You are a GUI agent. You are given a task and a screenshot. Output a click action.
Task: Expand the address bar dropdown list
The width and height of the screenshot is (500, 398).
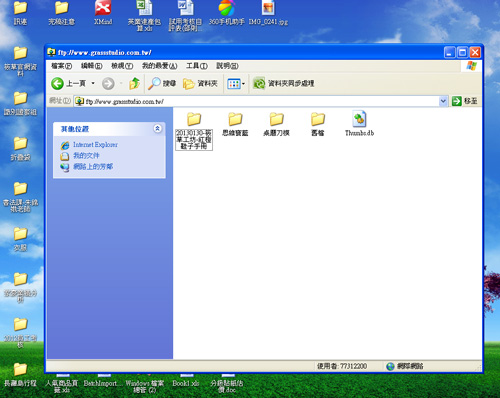tap(443, 101)
